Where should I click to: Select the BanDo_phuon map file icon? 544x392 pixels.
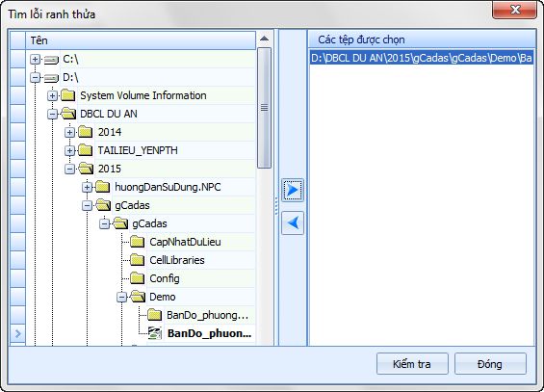[x=155, y=333]
